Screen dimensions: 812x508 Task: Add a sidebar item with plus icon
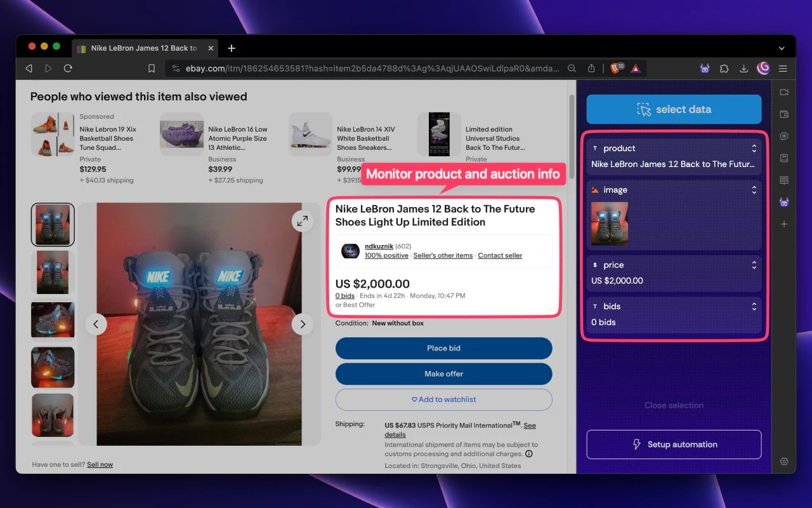784,224
